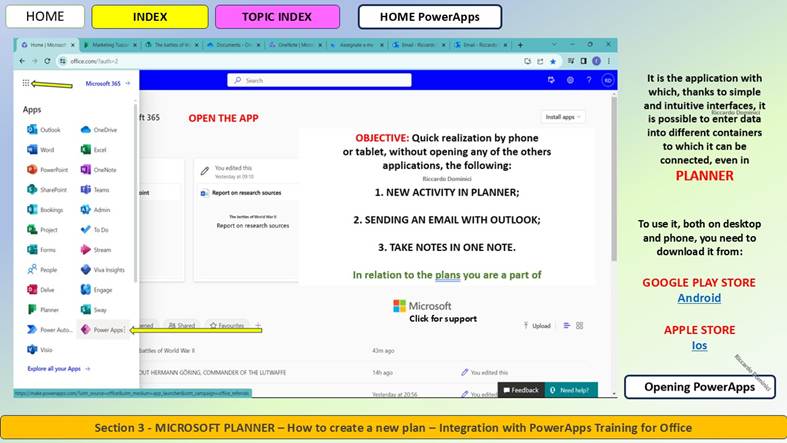Image resolution: width=787 pixels, height=443 pixels.
Task: Open Power Automate from the Apps list
Action: pyautogui.click(x=49, y=330)
